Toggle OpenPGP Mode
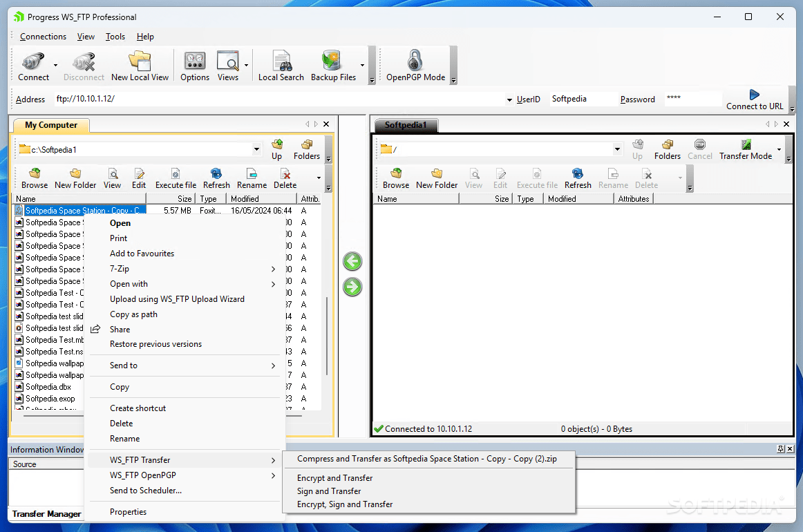803x532 pixels. point(415,66)
